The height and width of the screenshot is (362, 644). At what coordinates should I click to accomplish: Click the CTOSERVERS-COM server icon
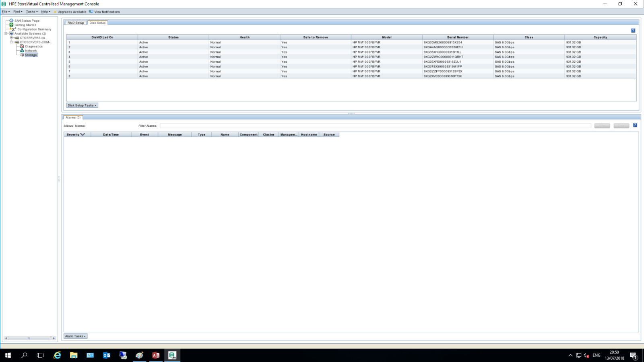pos(17,42)
